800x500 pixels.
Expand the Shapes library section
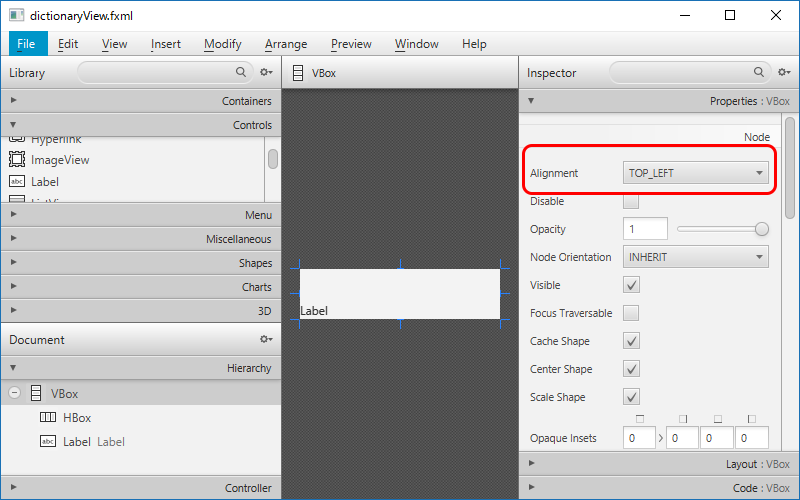pos(140,263)
